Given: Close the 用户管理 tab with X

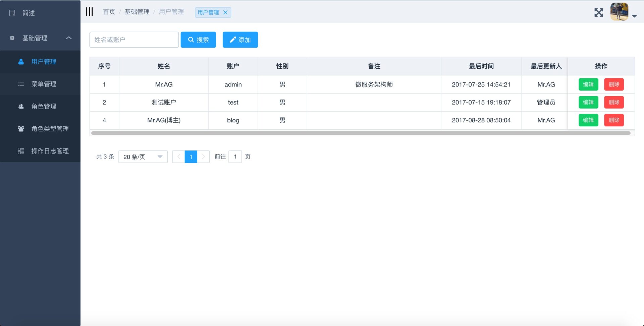Looking at the screenshot, I should point(225,12).
